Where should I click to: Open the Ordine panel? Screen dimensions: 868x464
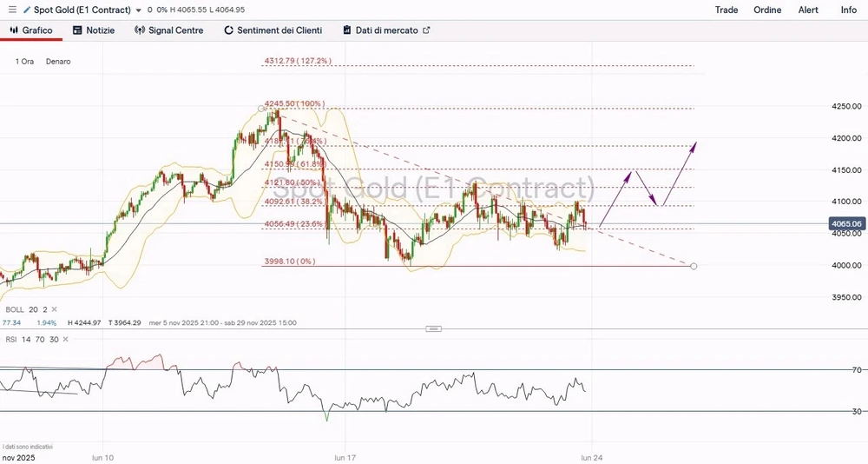(767, 10)
